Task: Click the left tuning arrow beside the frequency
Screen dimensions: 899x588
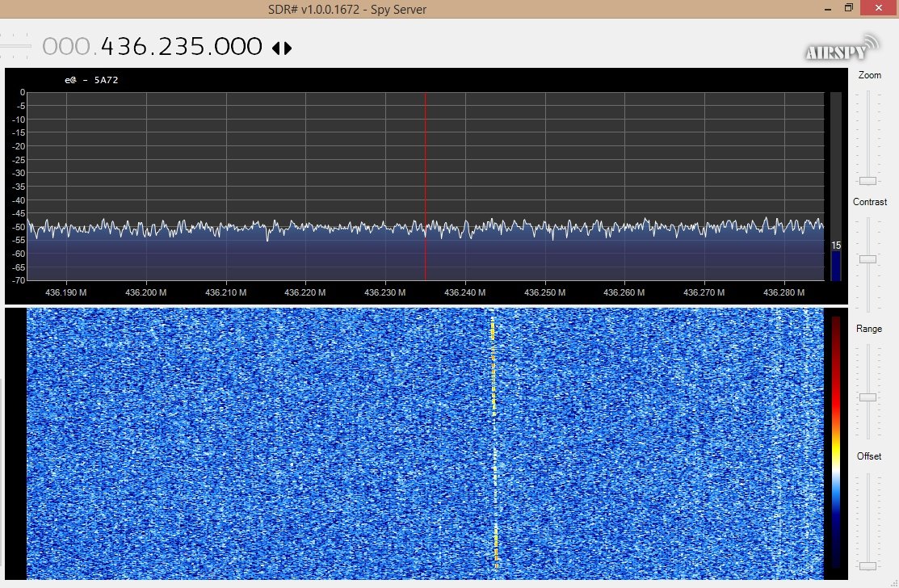Action: 275,48
